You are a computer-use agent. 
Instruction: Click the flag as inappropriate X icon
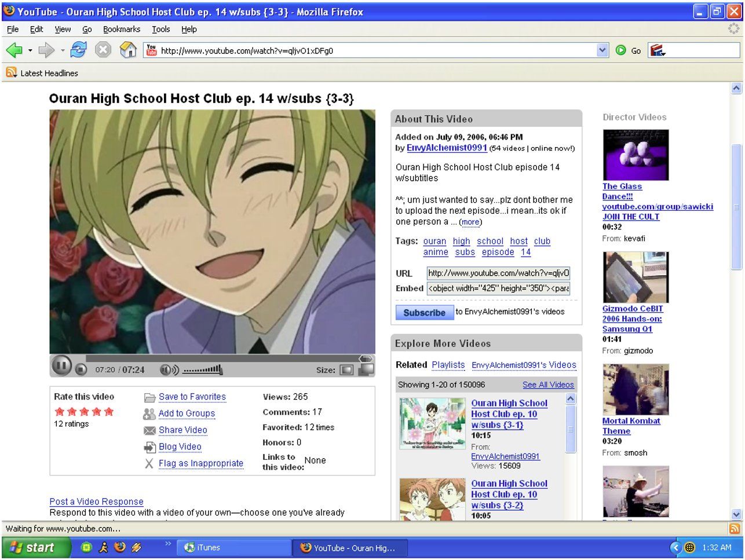[x=149, y=463]
